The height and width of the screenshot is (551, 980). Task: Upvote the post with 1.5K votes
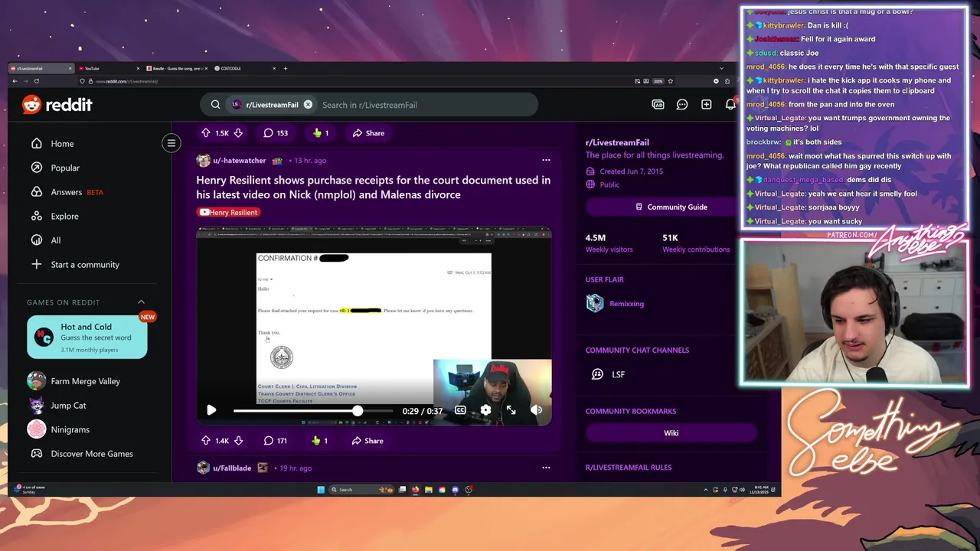(205, 133)
